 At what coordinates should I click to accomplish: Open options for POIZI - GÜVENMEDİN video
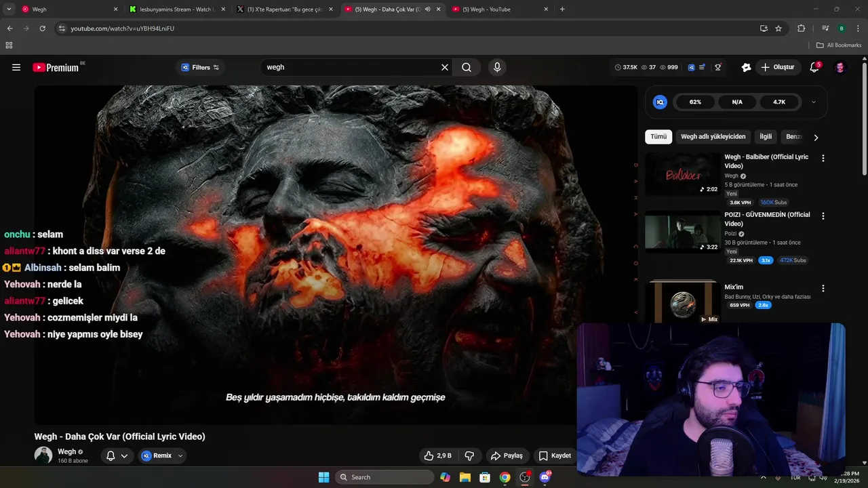(x=823, y=216)
